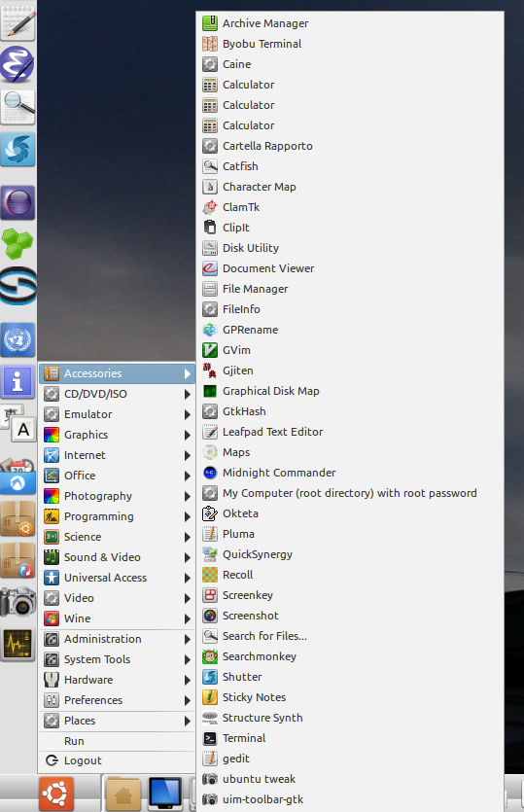Click the Archive Manager icon
Viewport: 524px width, 812px height.
point(210,23)
